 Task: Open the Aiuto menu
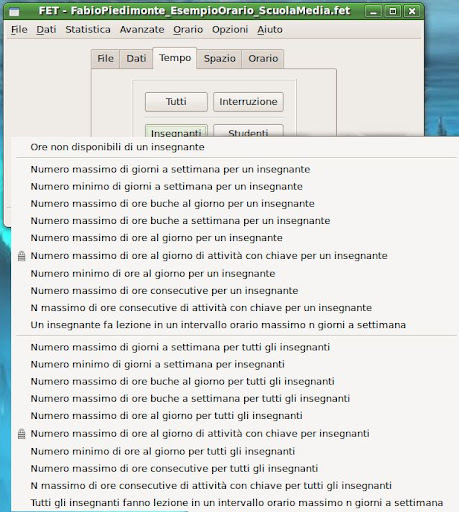[270, 30]
